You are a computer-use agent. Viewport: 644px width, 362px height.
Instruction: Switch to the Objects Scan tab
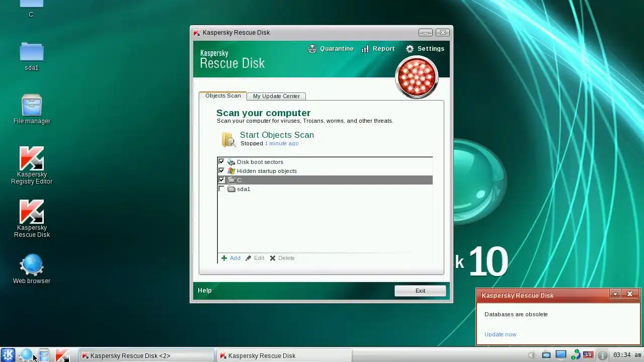pyautogui.click(x=223, y=96)
